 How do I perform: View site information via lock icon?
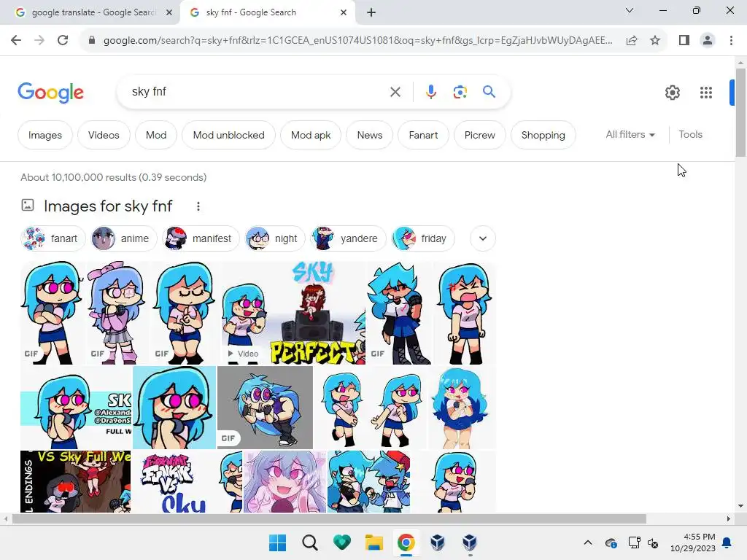92,41
